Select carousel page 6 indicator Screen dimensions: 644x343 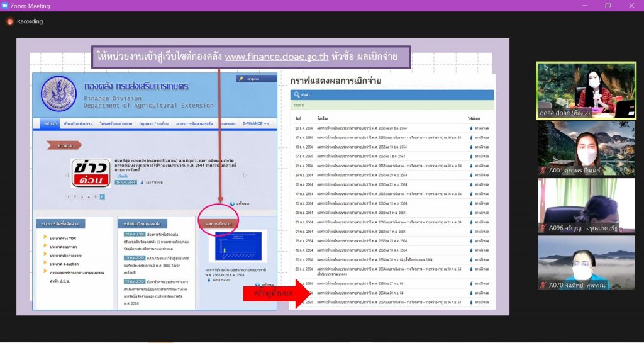pos(102,197)
